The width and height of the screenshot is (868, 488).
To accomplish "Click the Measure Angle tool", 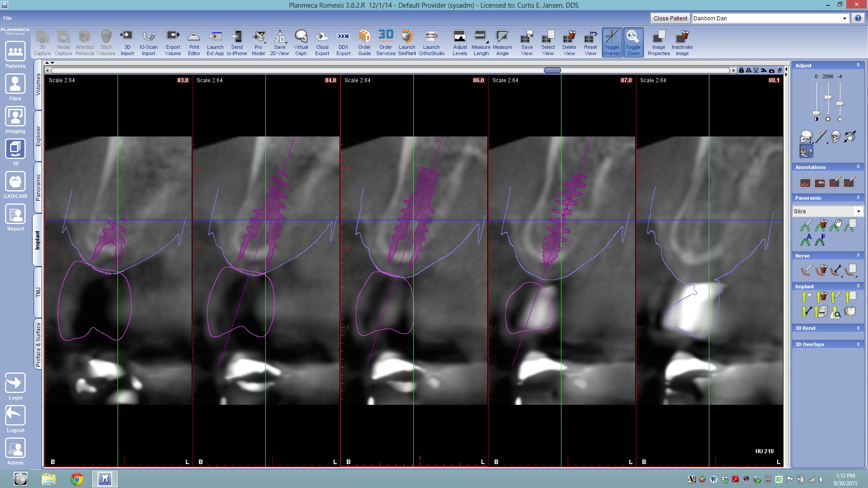I will click(x=502, y=43).
